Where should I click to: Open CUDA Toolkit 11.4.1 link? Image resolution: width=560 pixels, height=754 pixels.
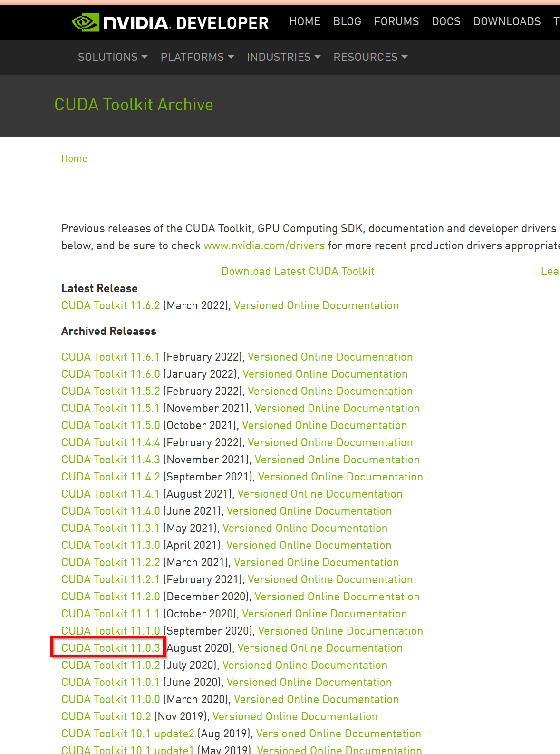(x=111, y=494)
